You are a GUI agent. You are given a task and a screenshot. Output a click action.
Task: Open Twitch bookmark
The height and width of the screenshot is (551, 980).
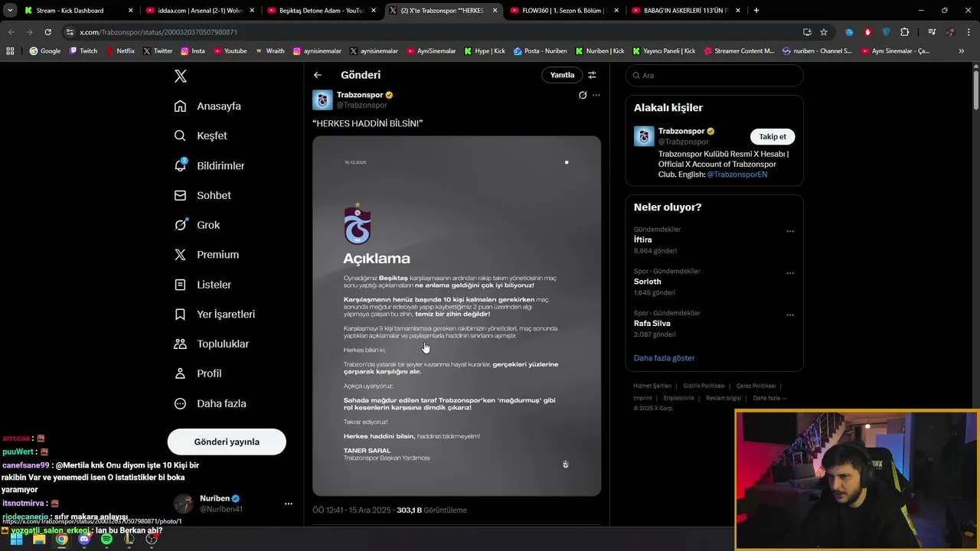click(83, 51)
